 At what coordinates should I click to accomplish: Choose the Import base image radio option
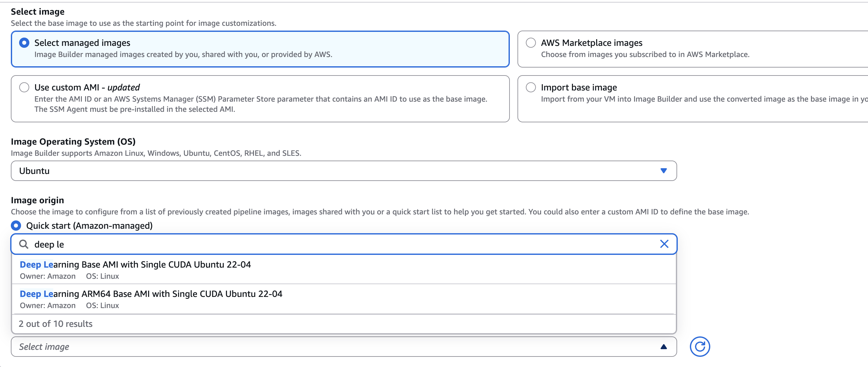531,87
